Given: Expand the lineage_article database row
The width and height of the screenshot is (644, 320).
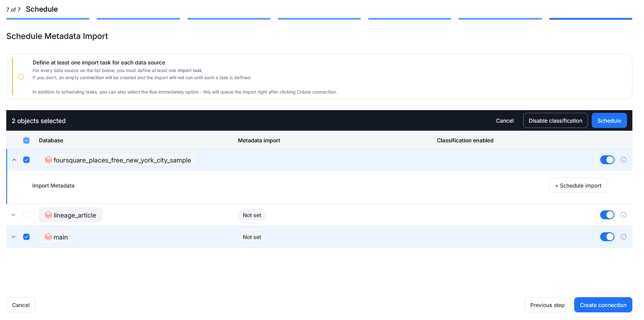Looking at the screenshot, I should 13,215.
